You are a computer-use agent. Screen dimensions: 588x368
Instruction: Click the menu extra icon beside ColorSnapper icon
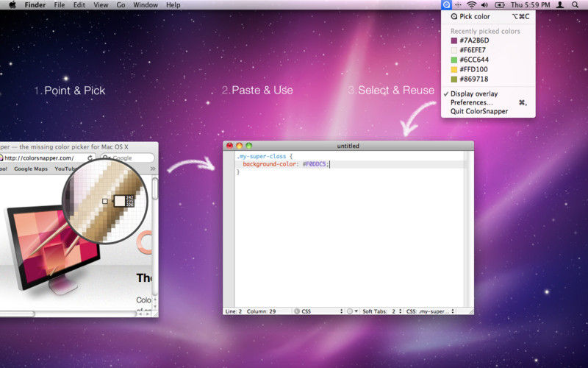[458, 5]
